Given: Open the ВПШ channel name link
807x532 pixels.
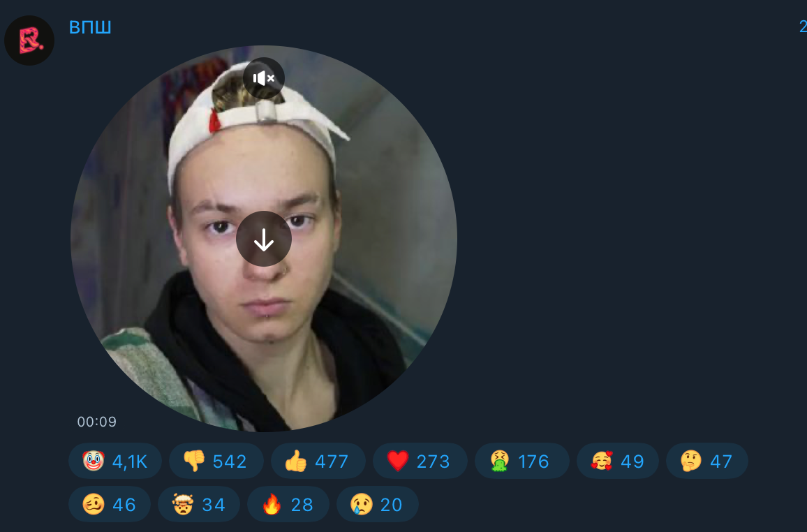Looking at the screenshot, I should [x=90, y=27].
